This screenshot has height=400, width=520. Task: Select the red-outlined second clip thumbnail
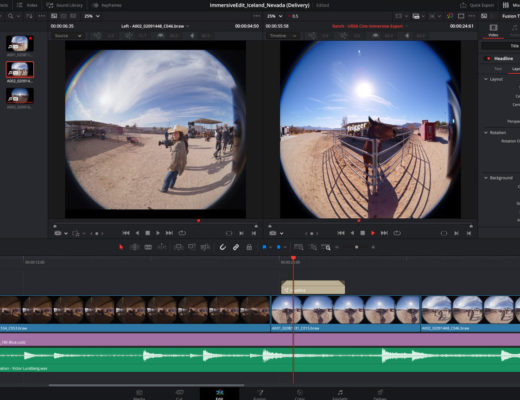[20, 69]
